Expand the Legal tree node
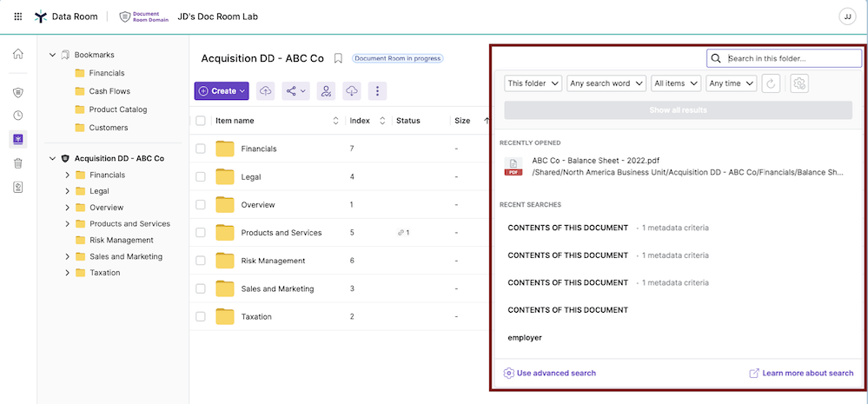868x404 pixels. [68, 191]
